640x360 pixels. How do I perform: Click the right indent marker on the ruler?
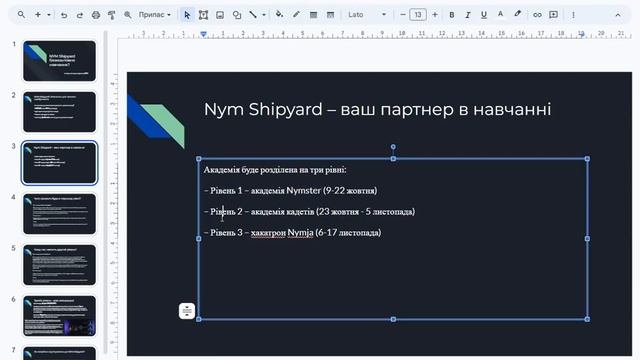(x=581, y=34)
